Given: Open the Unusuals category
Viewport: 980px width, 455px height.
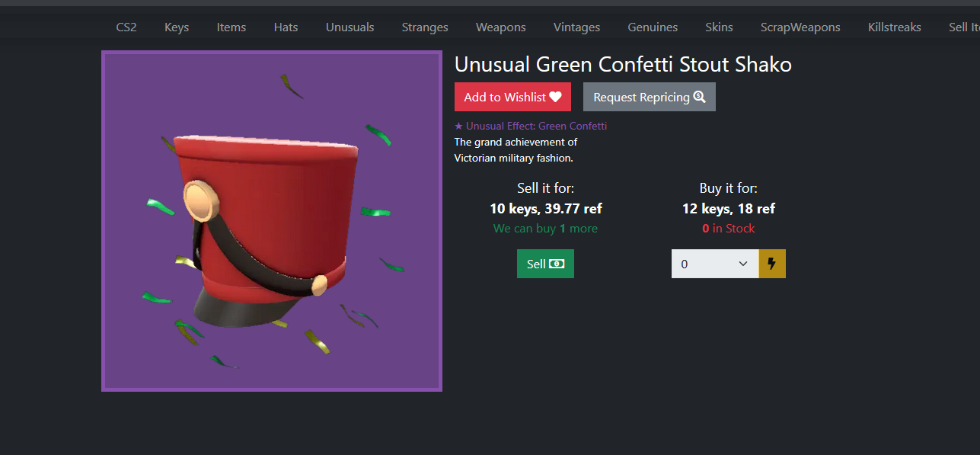Looking at the screenshot, I should pos(350,27).
